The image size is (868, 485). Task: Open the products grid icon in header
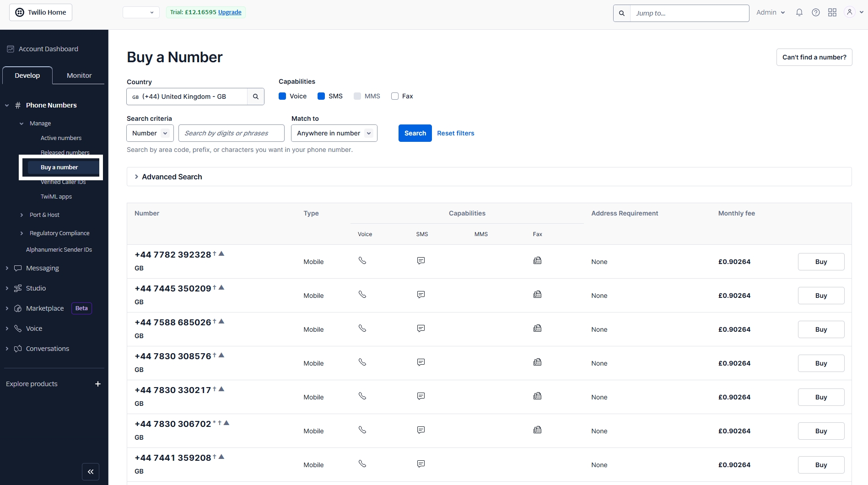pyautogui.click(x=832, y=13)
